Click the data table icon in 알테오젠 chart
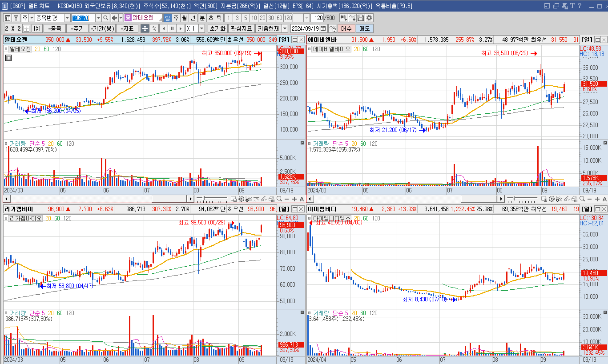This screenshot has height=364, width=608. [8, 58]
